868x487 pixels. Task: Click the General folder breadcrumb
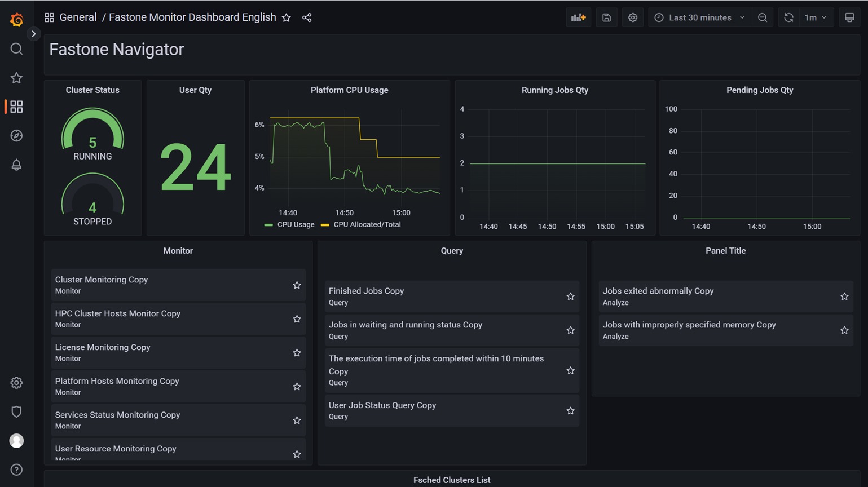coord(78,17)
